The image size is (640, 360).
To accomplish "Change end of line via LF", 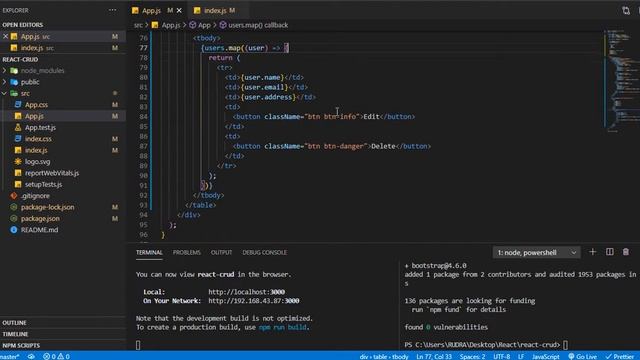I will [521, 356].
